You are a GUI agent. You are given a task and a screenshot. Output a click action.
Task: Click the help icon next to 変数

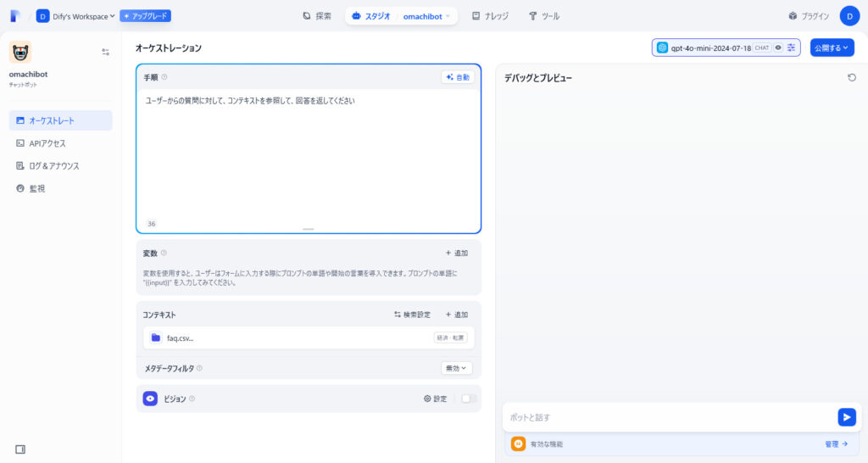click(164, 253)
